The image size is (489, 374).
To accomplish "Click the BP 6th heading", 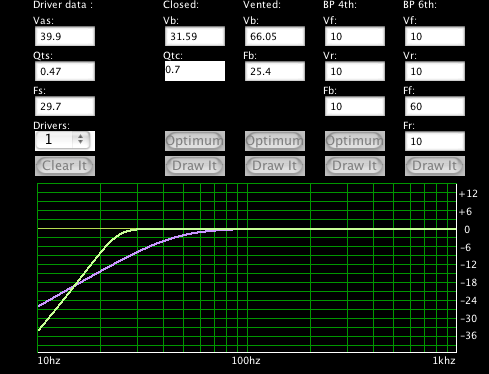I will 420,5.
